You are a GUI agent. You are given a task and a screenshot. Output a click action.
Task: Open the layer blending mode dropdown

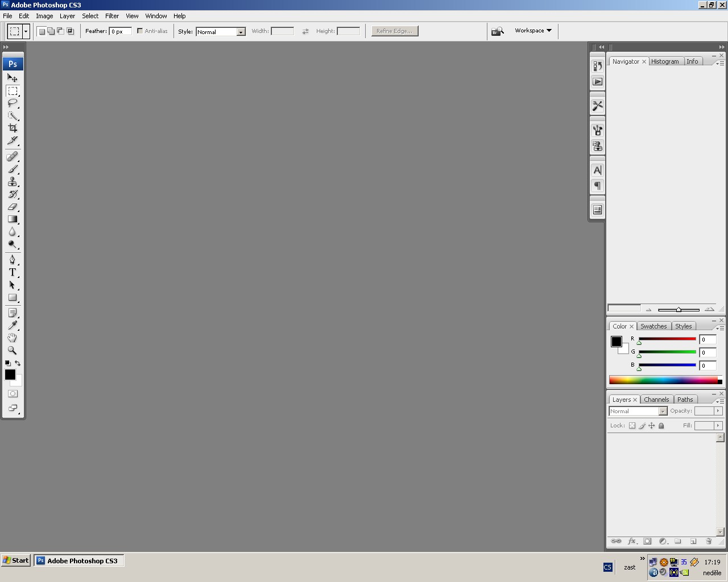pyautogui.click(x=638, y=411)
